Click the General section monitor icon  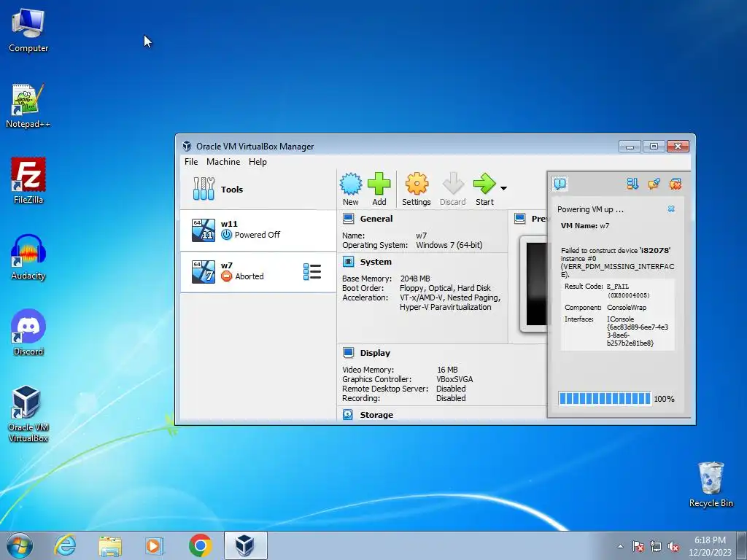348,219
